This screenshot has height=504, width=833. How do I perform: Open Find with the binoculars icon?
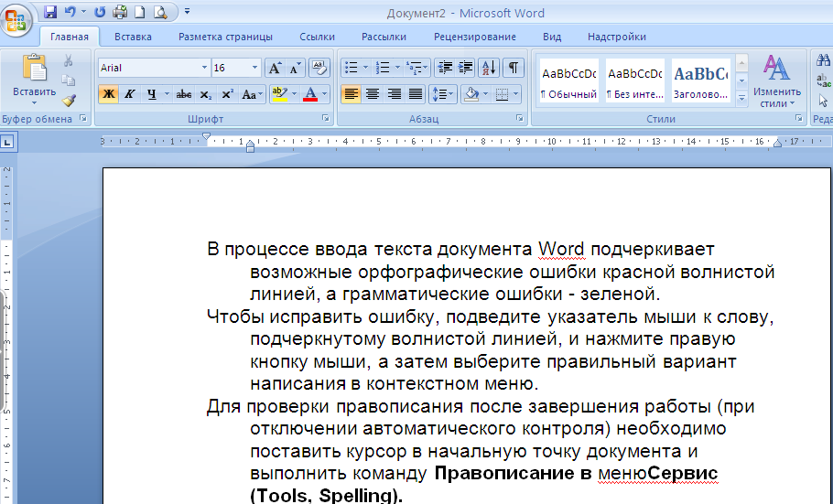click(x=824, y=59)
